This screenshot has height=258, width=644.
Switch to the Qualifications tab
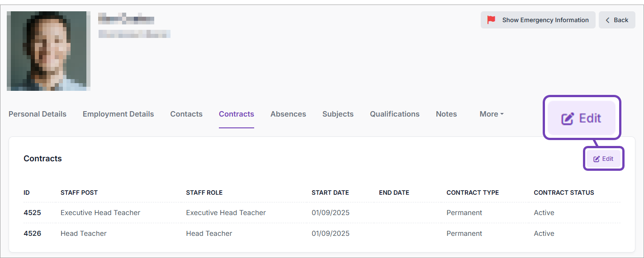394,114
